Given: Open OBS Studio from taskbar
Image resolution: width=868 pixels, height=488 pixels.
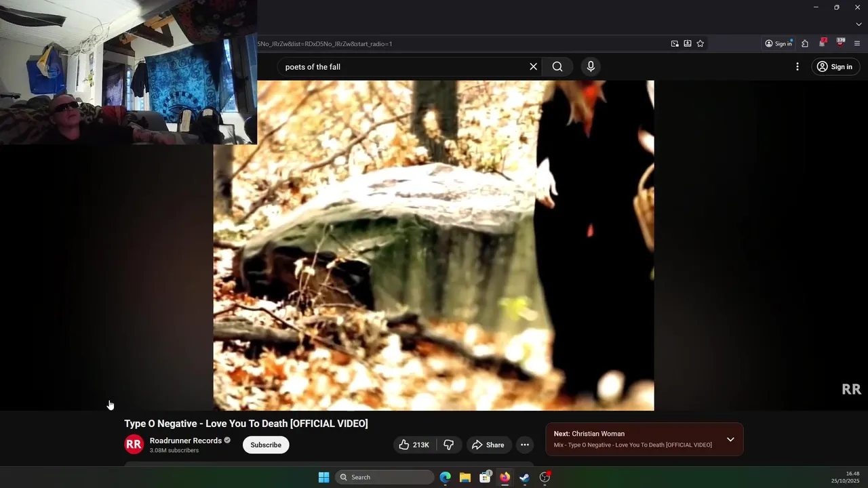Looking at the screenshot, I should click(x=545, y=477).
